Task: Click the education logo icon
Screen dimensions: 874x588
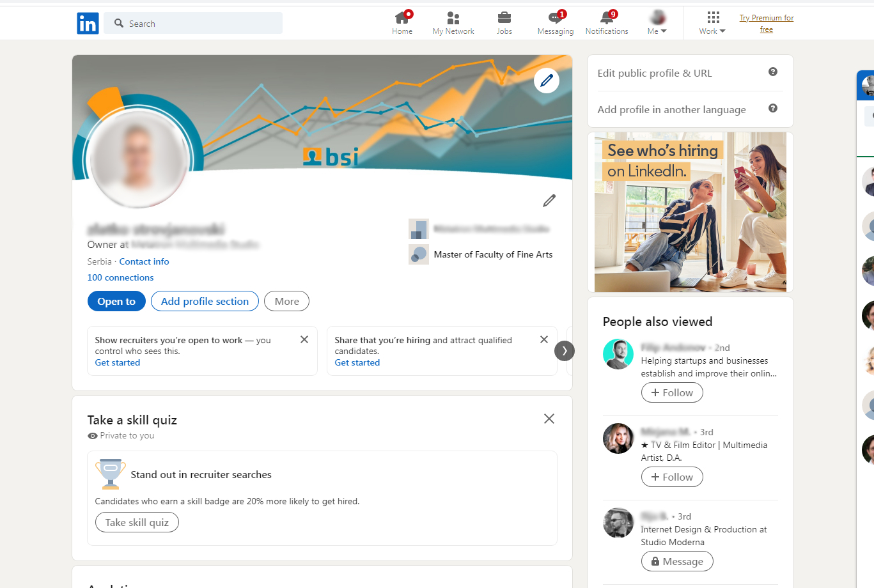Action: [x=419, y=254]
